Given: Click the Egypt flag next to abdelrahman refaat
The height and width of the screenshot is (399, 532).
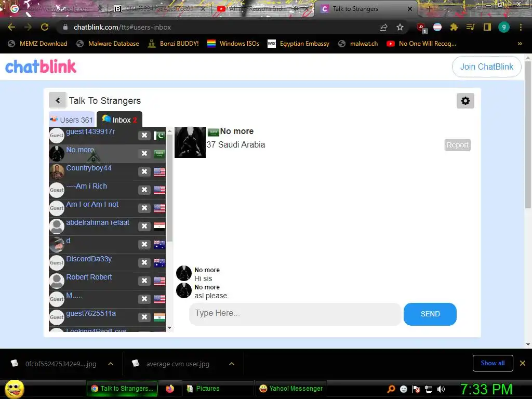Looking at the screenshot, I should [x=159, y=227].
